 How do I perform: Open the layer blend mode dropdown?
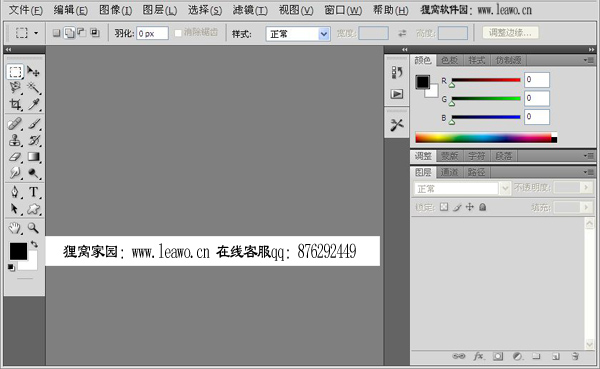tap(462, 188)
